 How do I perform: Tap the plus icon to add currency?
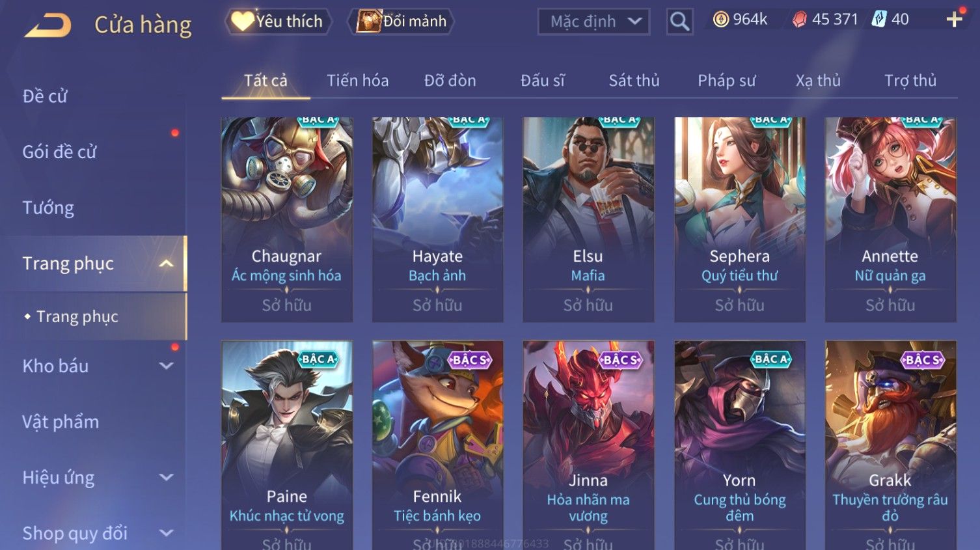[x=954, y=20]
